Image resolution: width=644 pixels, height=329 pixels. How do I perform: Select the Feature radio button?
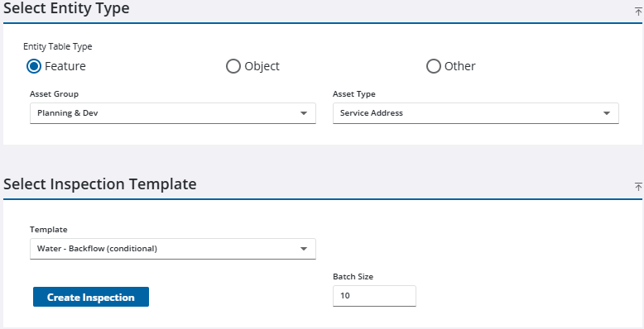34,66
